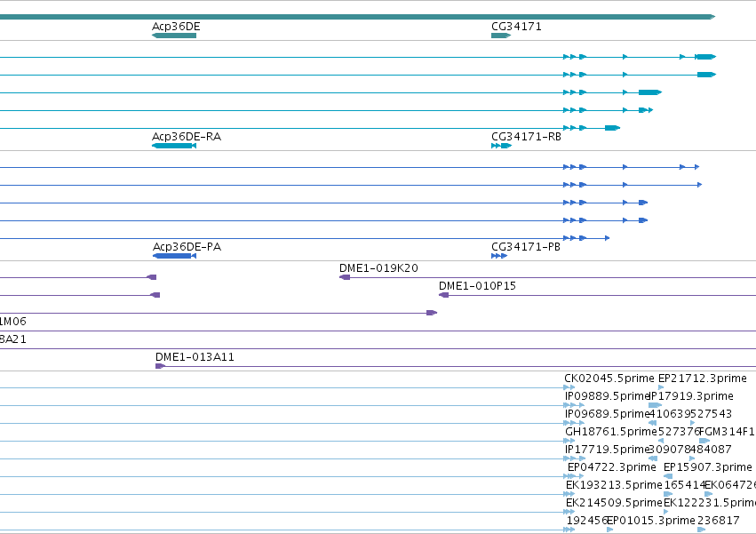Screen dimensions: 756x534
Task: Select the DME1-013A11 clone start glyph
Action: click(x=161, y=366)
